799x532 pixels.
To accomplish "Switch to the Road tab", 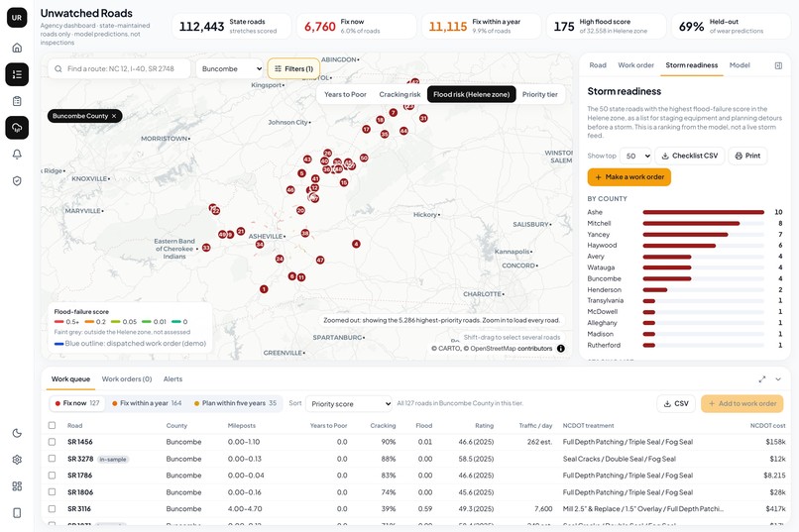I will pos(598,65).
